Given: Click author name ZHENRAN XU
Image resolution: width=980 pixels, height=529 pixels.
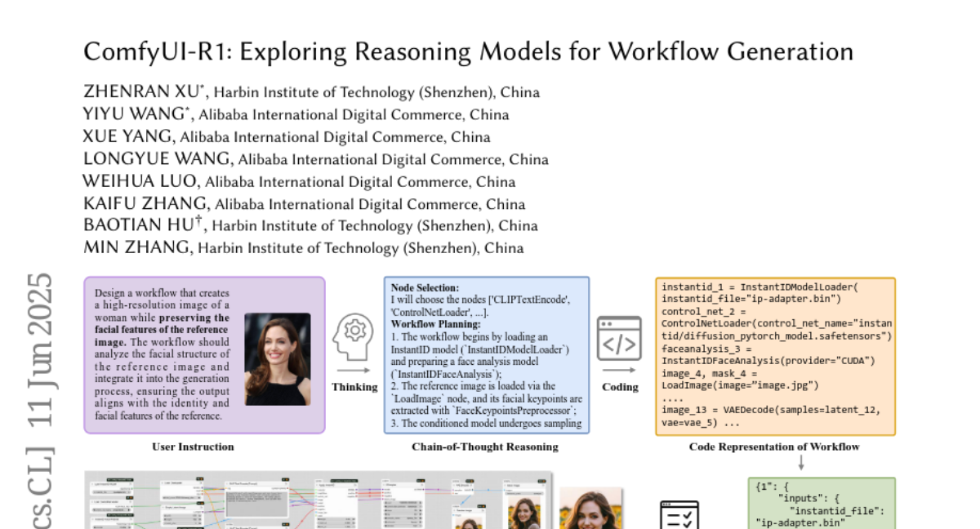Looking at the screenshot, I should (x=140, y=91).
